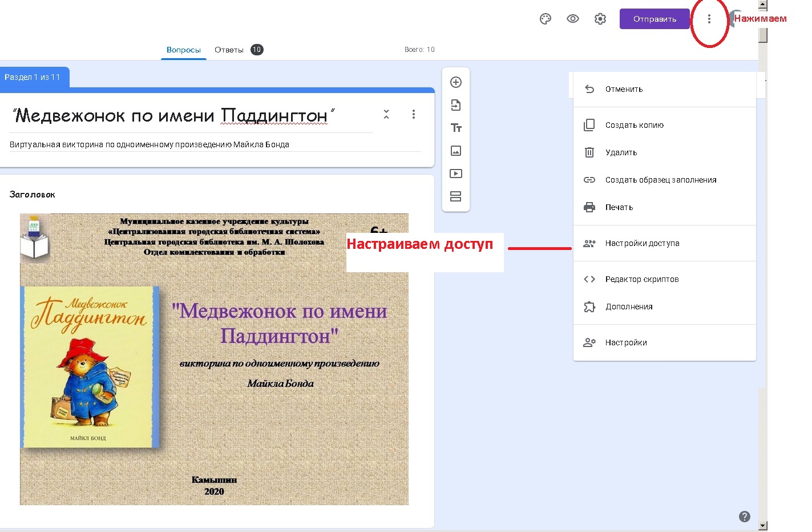This screenshot has width=812, height=532.
Task: Collapse section 1 with the chevron toggle
Action: coord(386,114)
